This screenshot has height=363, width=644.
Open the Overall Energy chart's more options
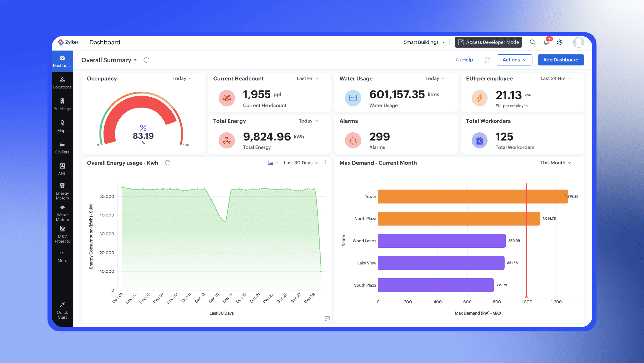coord(325,163)
